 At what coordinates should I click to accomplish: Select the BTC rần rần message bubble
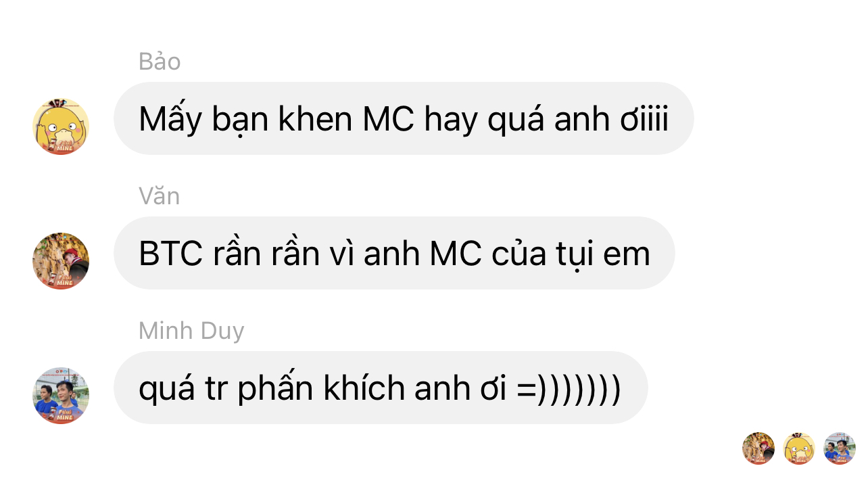click(394, 253)
